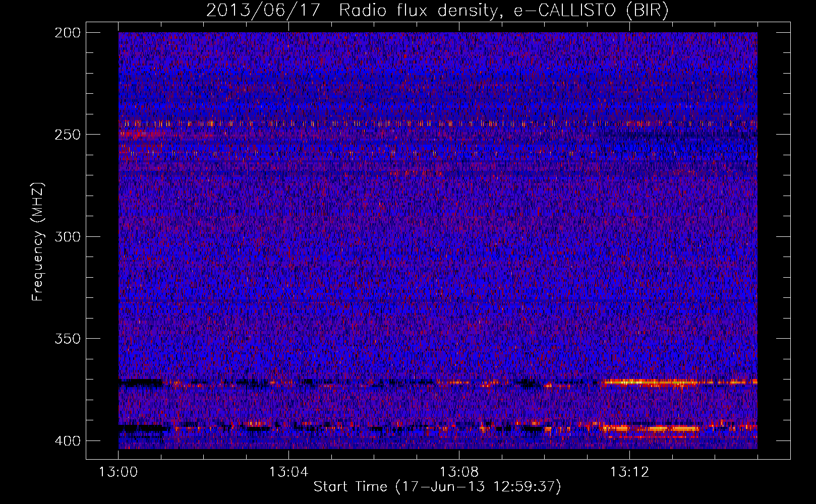Click the 13:04 time tick label
This screenshot has height=504, width=816.
click(x=288, y=472)
